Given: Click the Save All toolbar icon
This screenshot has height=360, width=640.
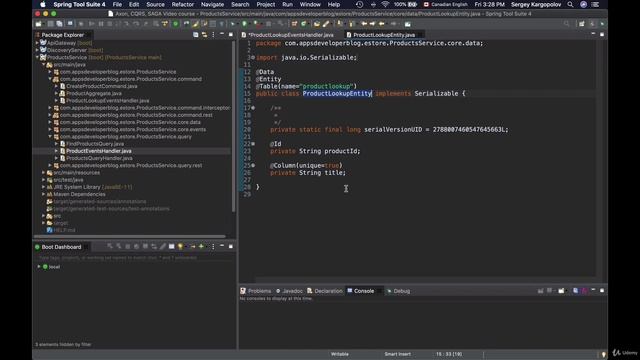Looking at the screenshot, I should pos(60,24).
